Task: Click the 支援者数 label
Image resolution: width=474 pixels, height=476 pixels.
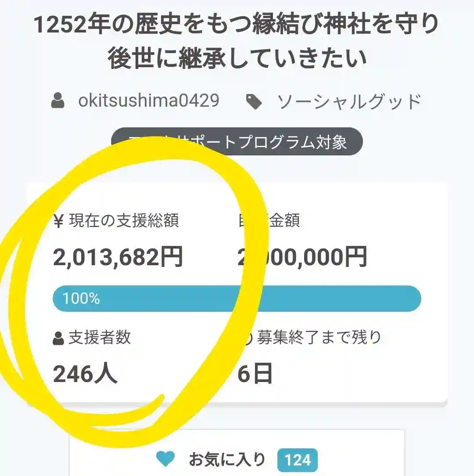Action: click(x=100, y=338)
